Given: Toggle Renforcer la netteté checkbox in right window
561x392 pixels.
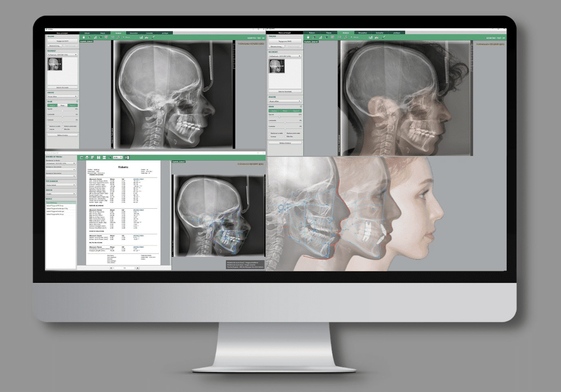Looking at the screenshot, I should click(x=269, y=133).
